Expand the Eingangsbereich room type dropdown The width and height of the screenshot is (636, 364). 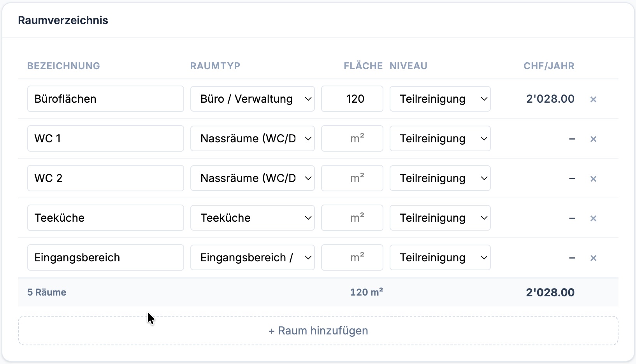point(252,257)
